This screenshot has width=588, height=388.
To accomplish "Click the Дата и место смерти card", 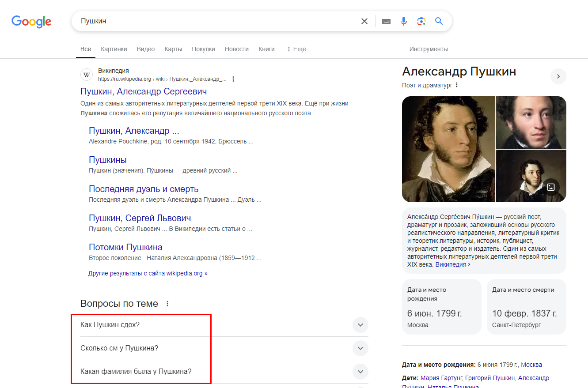I will coord(527,307).
